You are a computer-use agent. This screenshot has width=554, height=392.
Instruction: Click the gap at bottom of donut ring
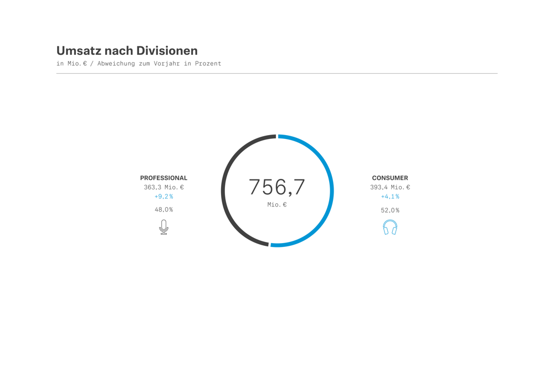pyautogui.click(x=270, y=244)
